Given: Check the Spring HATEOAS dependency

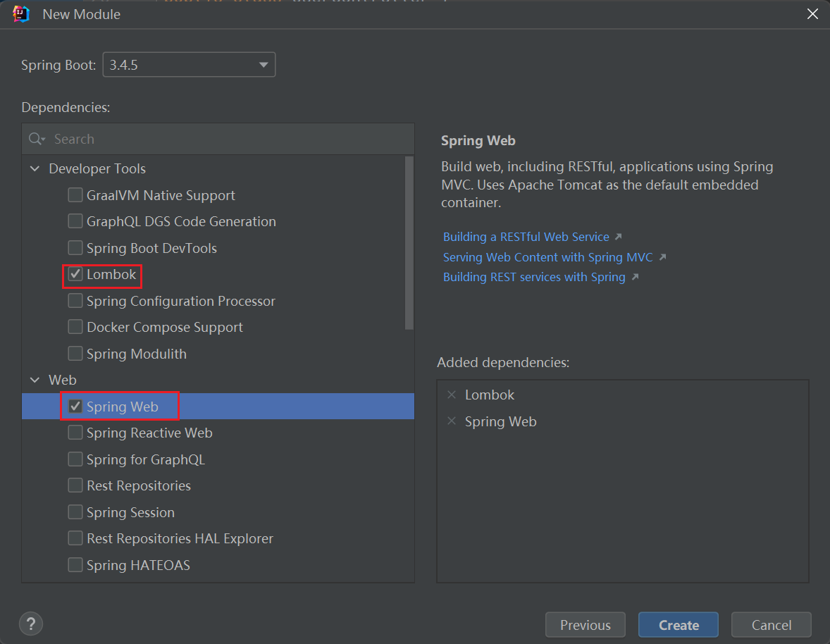Looking at the screenshot, I should 75,564.
